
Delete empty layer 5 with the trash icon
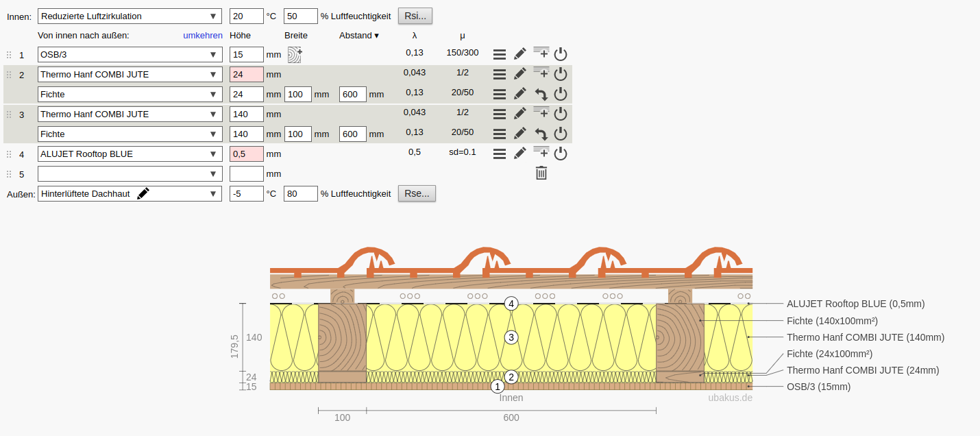coord(541,173)
